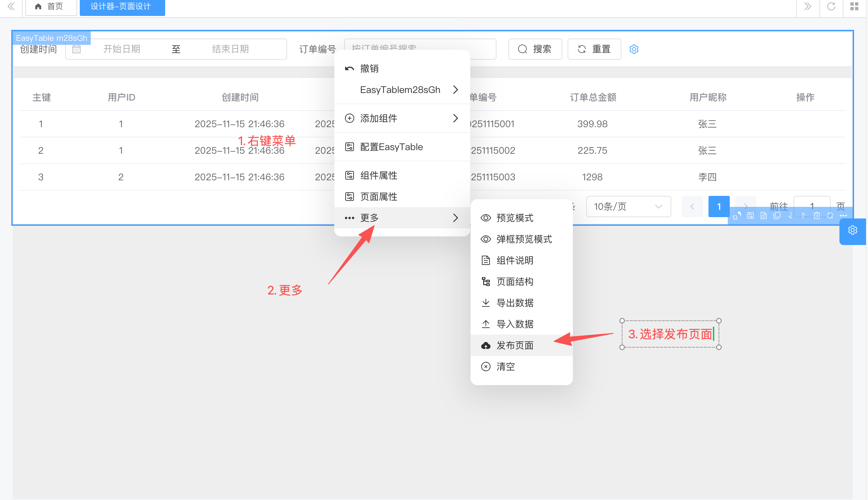The image size is (868, 500).
Task: Click the refresh icon in component toolbar
Action: pos(830,216)
